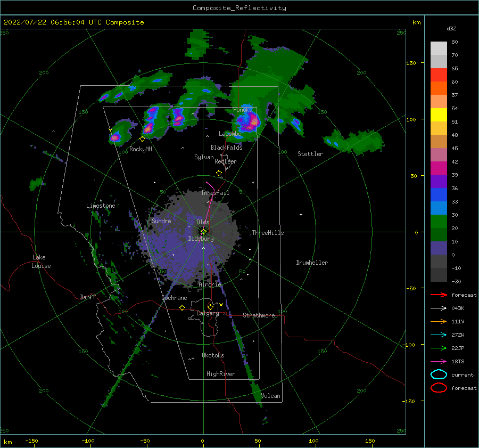Click the Blackfalds city label

(226, 148)
